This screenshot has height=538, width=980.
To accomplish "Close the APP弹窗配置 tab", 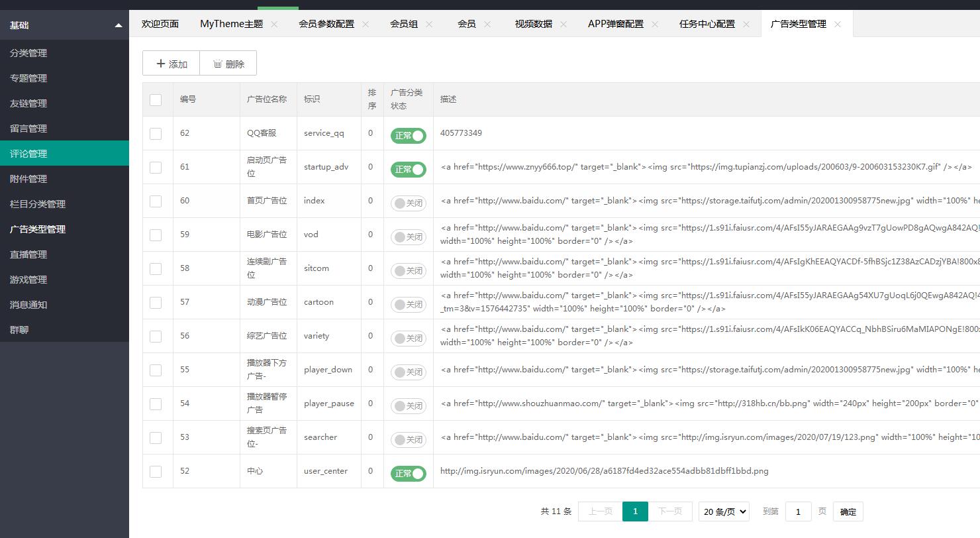I will (655, 24).
